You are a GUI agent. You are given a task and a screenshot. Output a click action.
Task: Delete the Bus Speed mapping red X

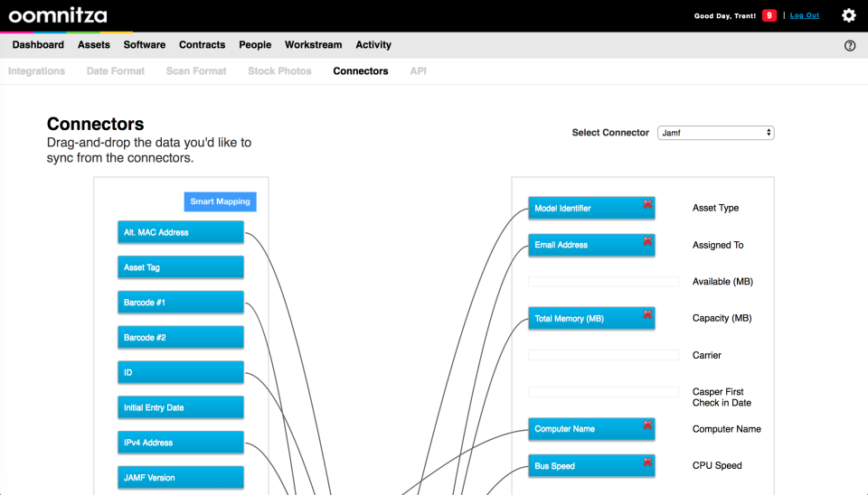(x=647, y=462)
